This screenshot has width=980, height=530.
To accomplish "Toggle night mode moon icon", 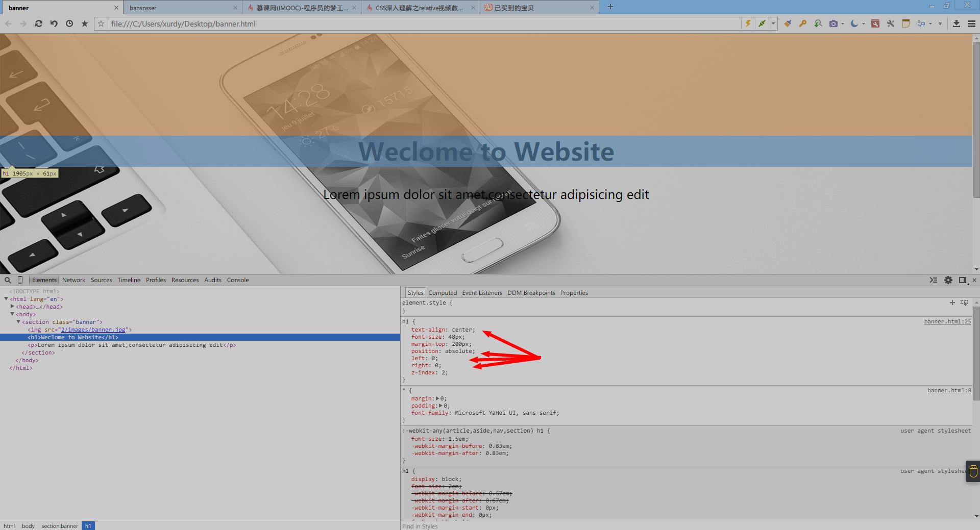I will point(854,23).
